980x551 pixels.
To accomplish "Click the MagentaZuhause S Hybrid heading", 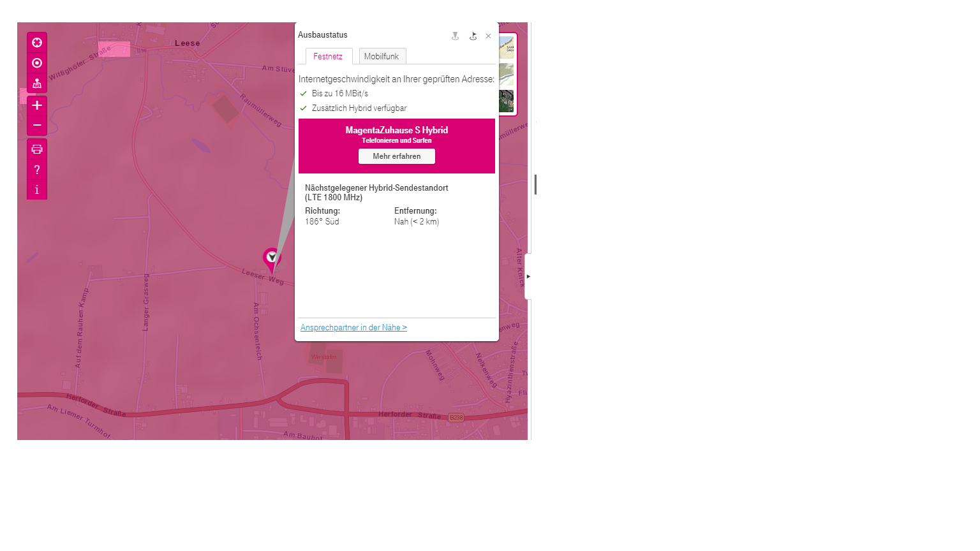I will point(397,130).
